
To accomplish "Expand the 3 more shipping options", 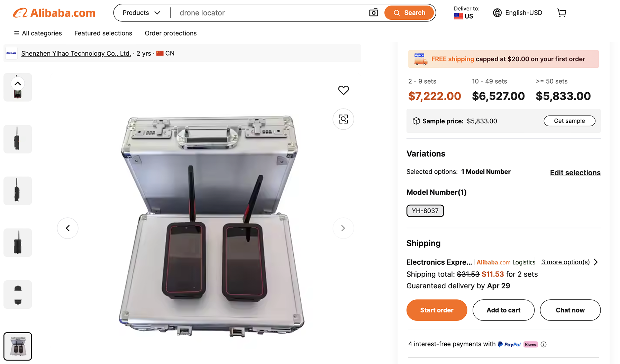I will [569, 262].
